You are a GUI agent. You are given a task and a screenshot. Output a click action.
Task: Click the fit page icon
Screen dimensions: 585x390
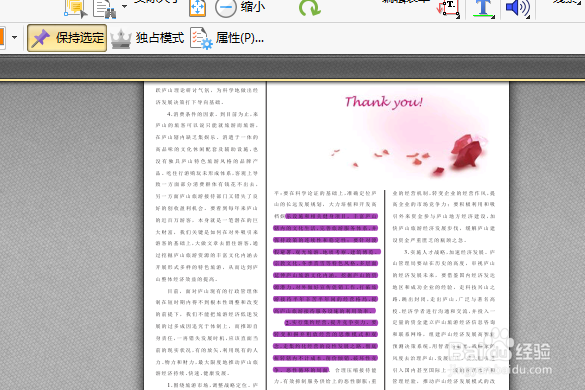coord(197,7)
